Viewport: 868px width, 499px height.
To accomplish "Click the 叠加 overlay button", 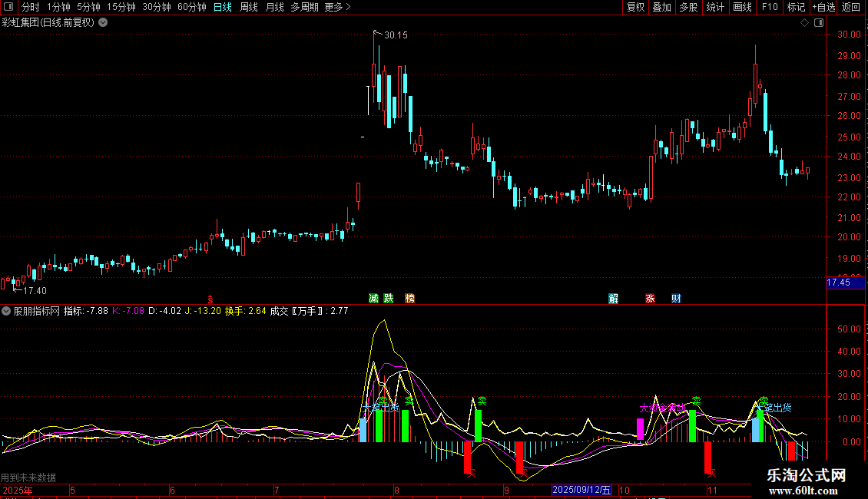I will [x=661, y=7].
